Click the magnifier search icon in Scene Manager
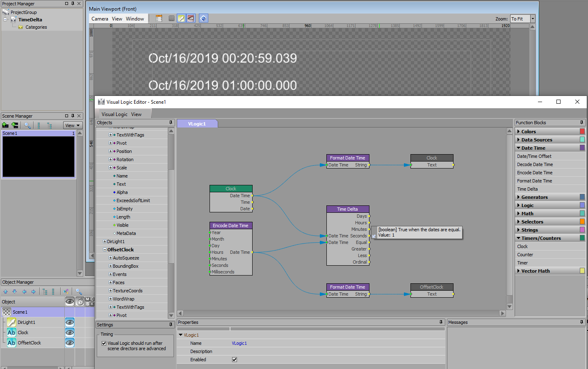Image resolution: width=588 pixels, height=369 pixels. pyautogui.click(x=27, y=125)
